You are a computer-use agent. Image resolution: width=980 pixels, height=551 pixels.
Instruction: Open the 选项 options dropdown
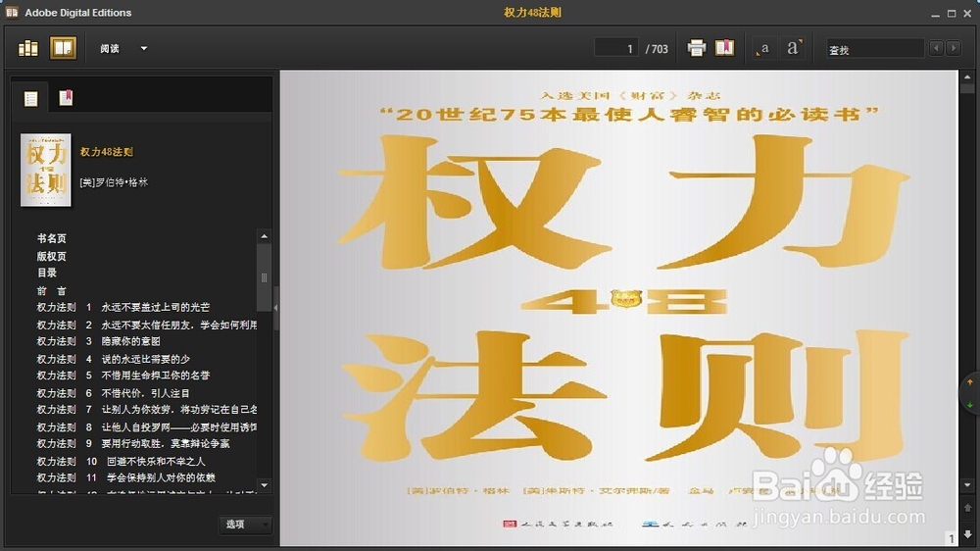245,525
